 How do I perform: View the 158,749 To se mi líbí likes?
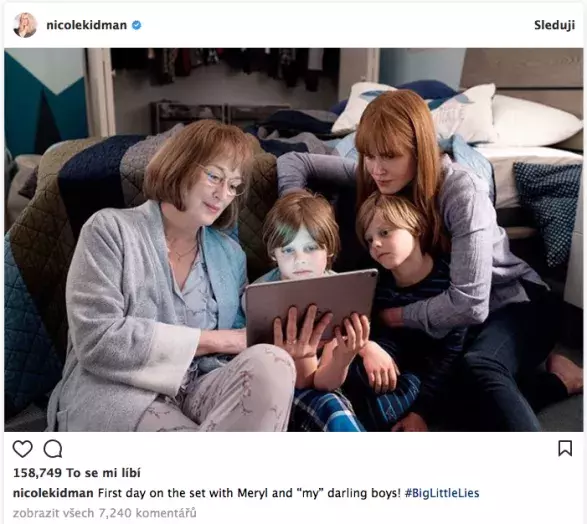(77, 473)
